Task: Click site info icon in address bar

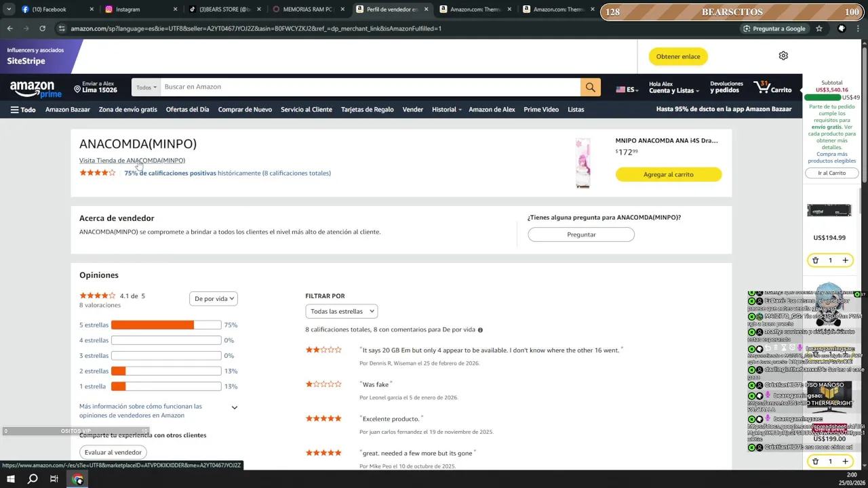Action: [x=62, y=28]
